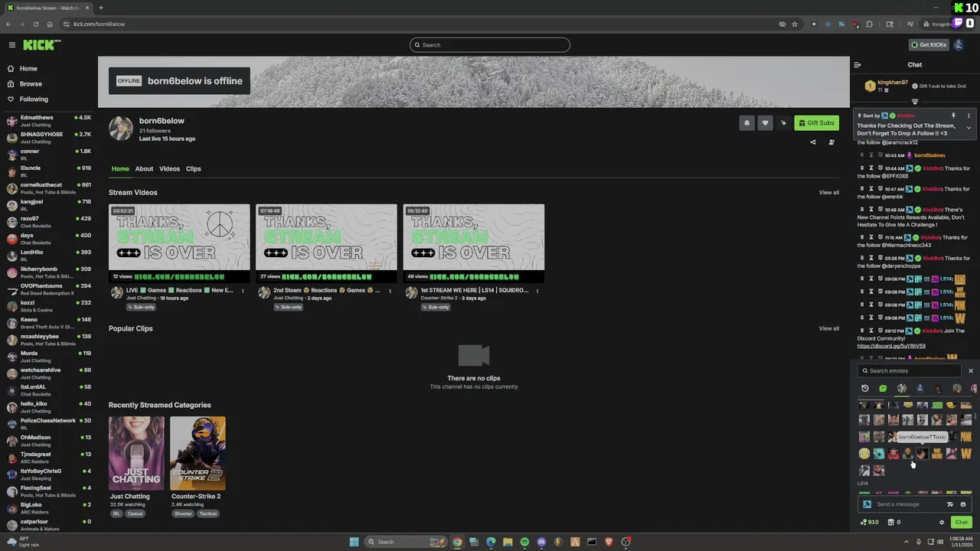Screen dimensions: 980x551
Task: Click the Casual tag under Just Chatting
Action: click(136, 514)
